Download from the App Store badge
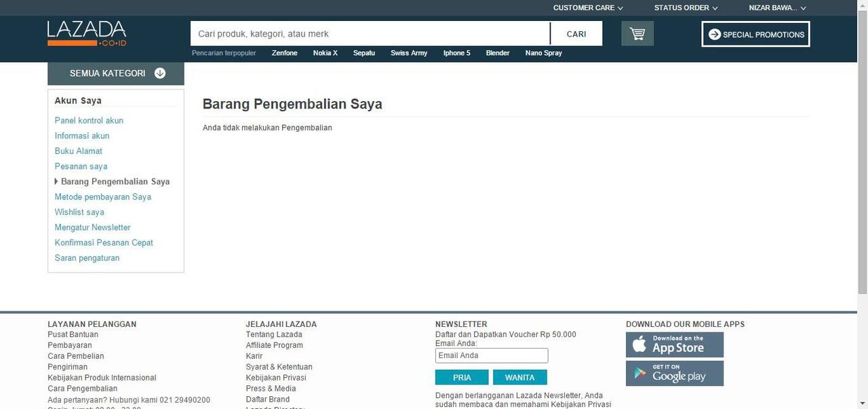This screenshot has height=409, width=868. (675, 345)
